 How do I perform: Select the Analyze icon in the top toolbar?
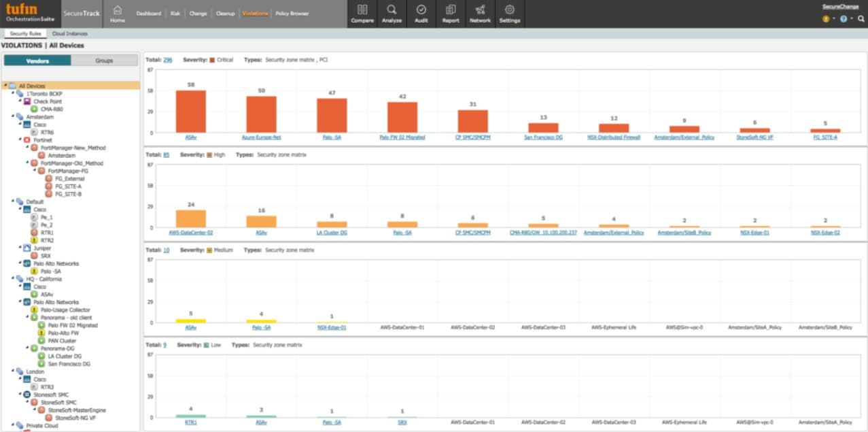click(391, 14)
